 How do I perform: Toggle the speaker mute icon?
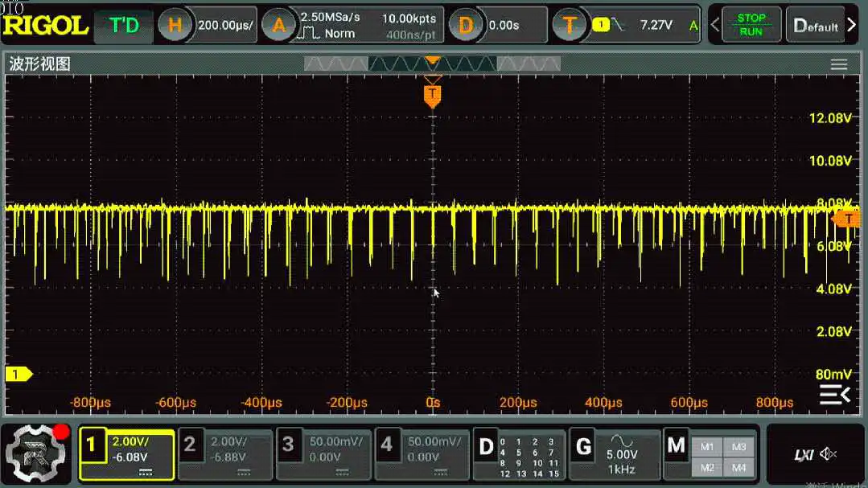click(829, 454)
